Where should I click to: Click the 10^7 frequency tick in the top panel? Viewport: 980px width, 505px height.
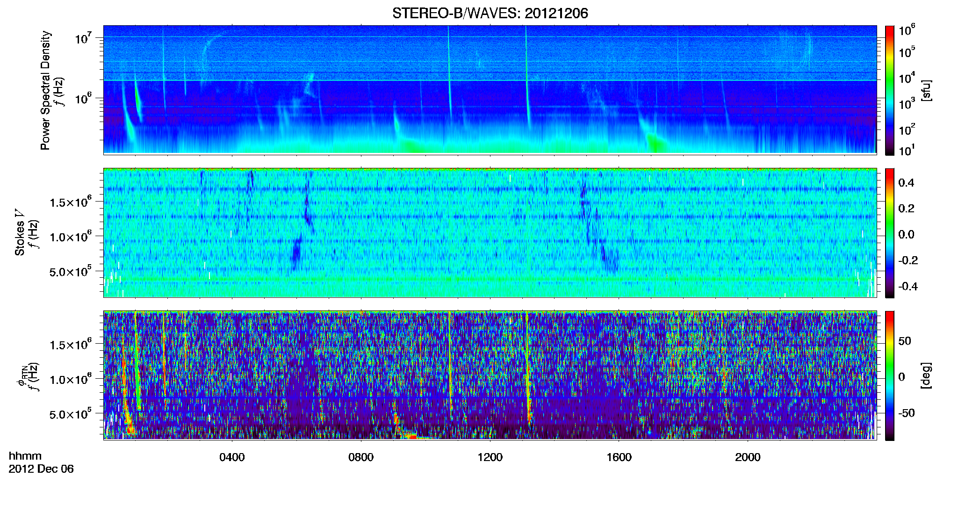click(84, 38)
